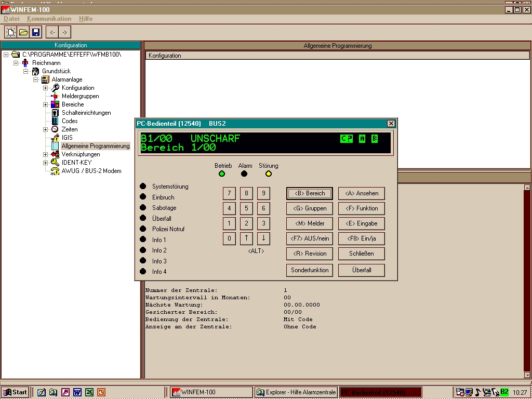Click the Windows Start button

(15, 392)
